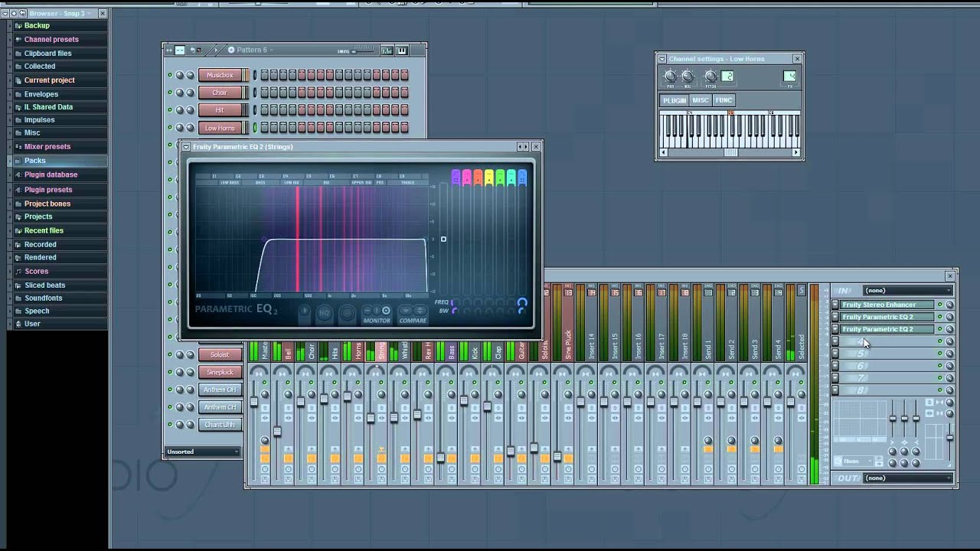Image resolution: width=980 pixels, height=551 pixels.
Task: Open the Channel settings window options arrow
Action: click(662, 58)
